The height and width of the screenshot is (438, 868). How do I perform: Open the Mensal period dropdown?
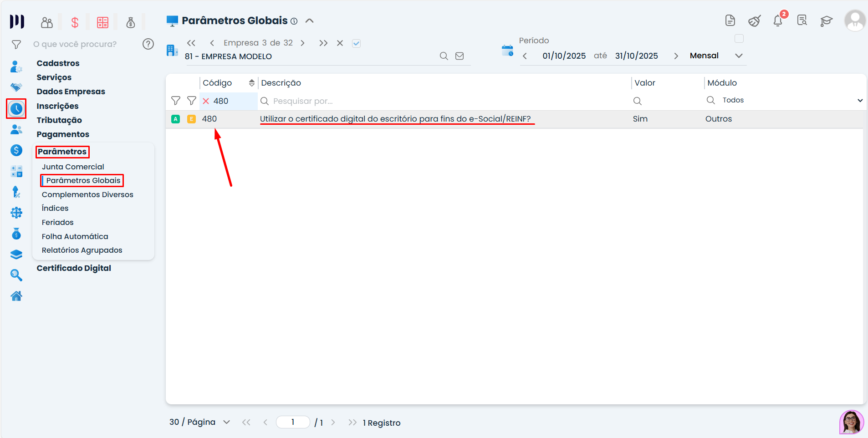click(739, 56)
